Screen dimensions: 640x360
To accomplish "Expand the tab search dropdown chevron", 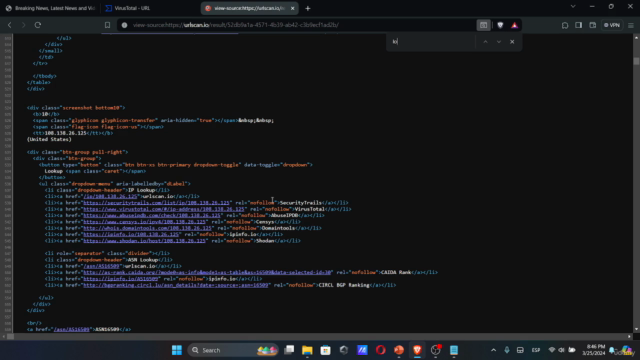I will (573, 7).
